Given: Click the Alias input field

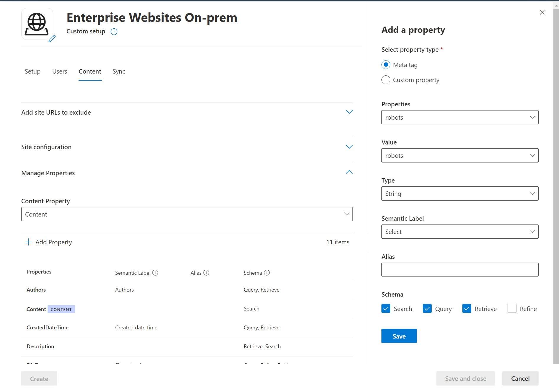Looking at the screenshot, I should coord(460,269).
